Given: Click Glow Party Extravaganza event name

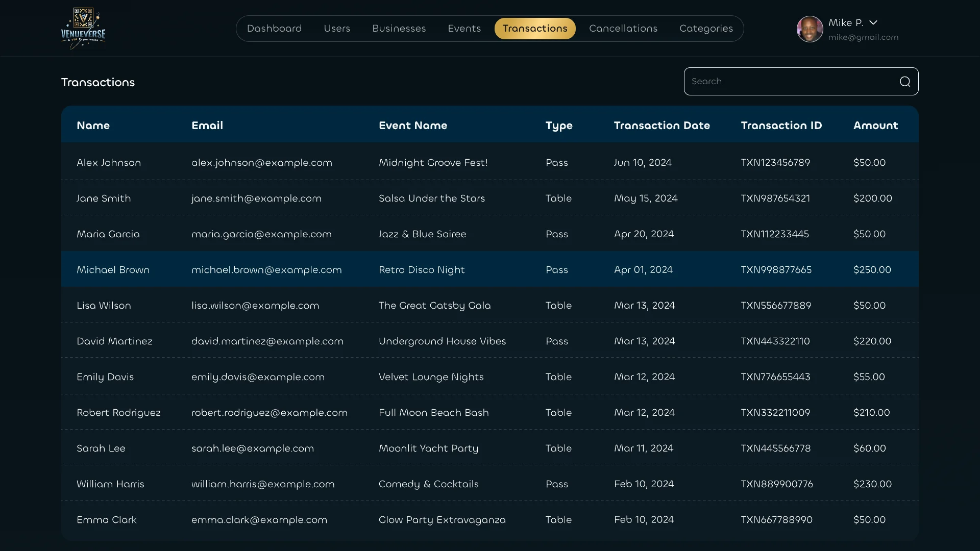Looking at the screenshot, I should (442, 520).
